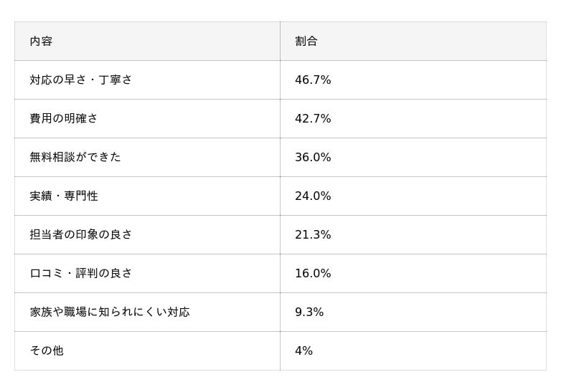Select the その他 row label

pyautogui.click(x=47, y=351)
